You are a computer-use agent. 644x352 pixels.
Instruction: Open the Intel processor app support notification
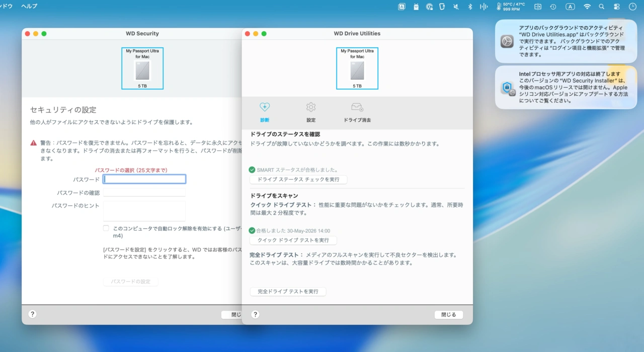tap(566, 87)
